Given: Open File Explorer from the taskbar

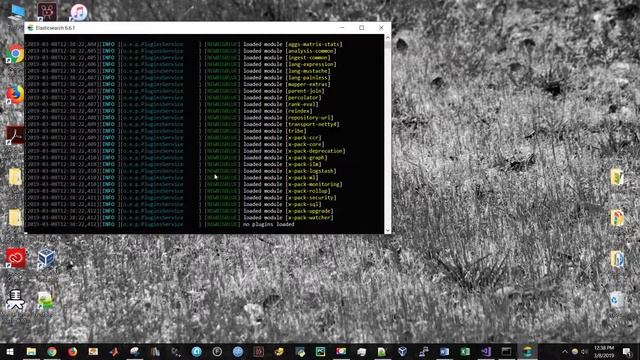Looking at the screenshot, I should 31,351.
